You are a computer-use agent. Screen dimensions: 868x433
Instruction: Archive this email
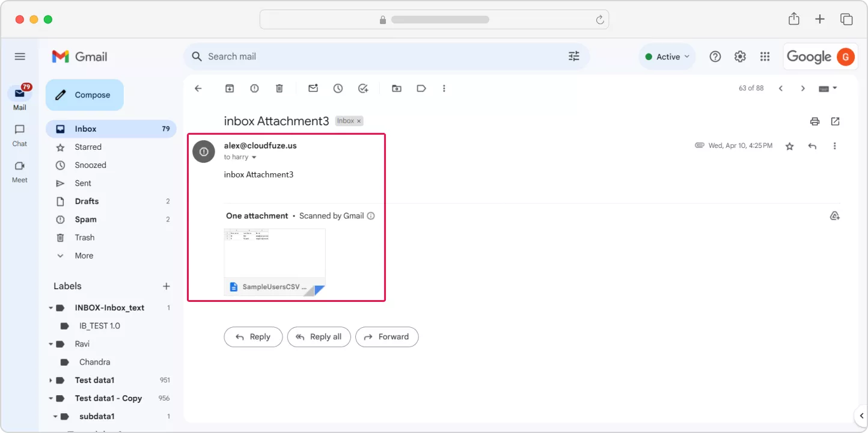pos(230,88)
